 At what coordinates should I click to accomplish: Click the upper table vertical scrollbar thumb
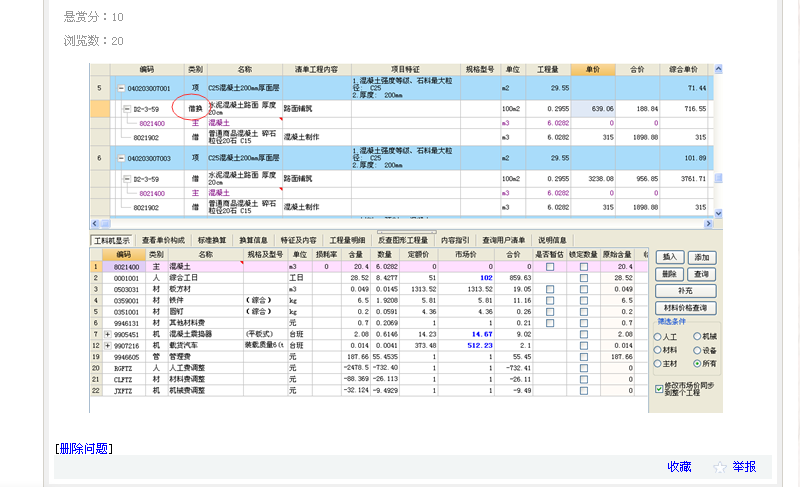pyautogui.click(x=718, y=178)
